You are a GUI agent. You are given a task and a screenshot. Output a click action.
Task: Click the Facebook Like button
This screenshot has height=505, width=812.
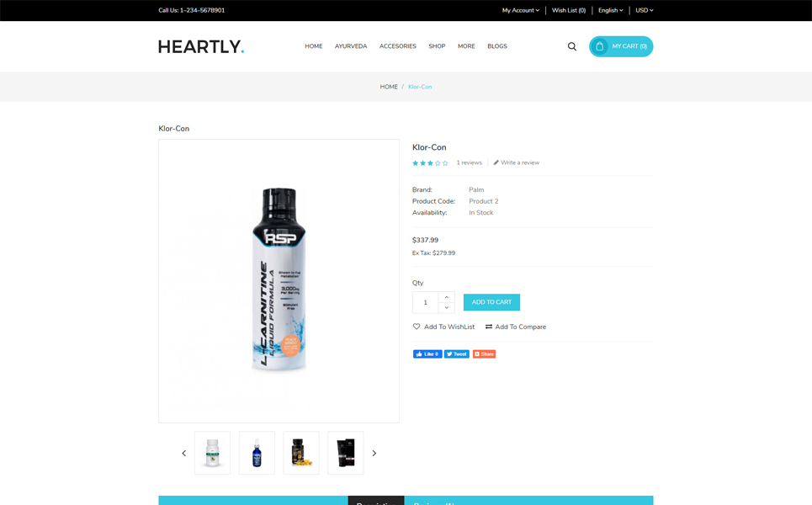tap(427, 354)
